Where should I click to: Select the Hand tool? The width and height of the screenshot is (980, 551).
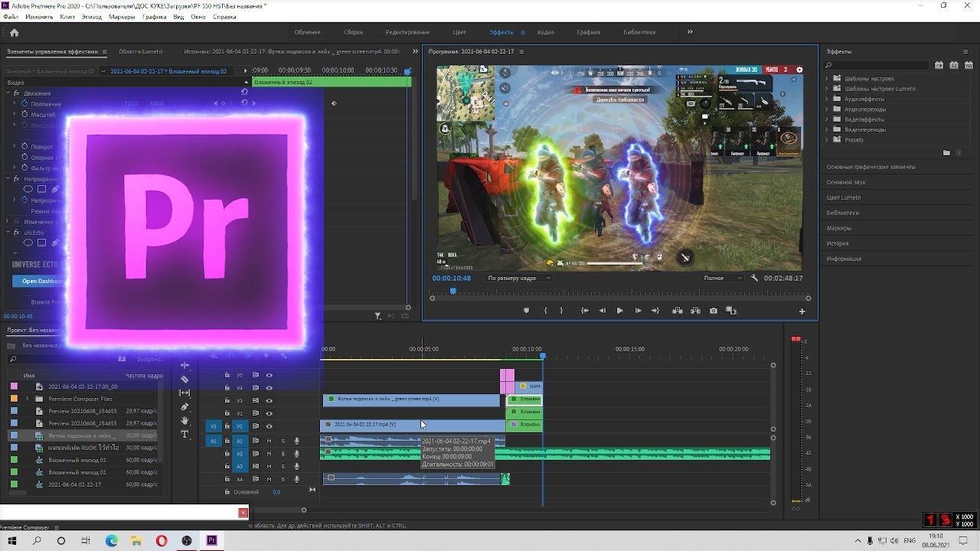185,420
